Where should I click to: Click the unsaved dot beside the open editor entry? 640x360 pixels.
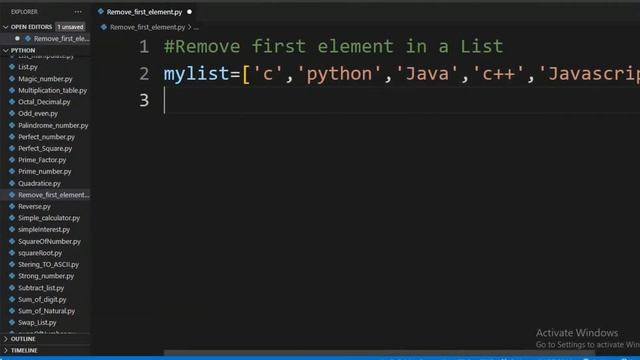[17, 38]
